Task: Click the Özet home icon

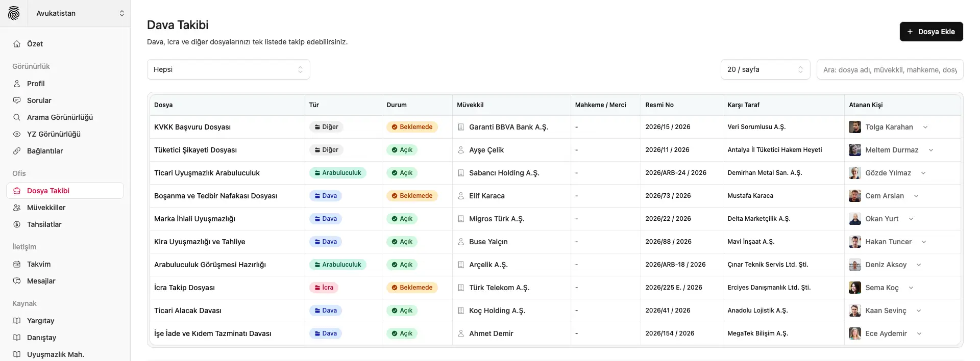Action: 17,44
